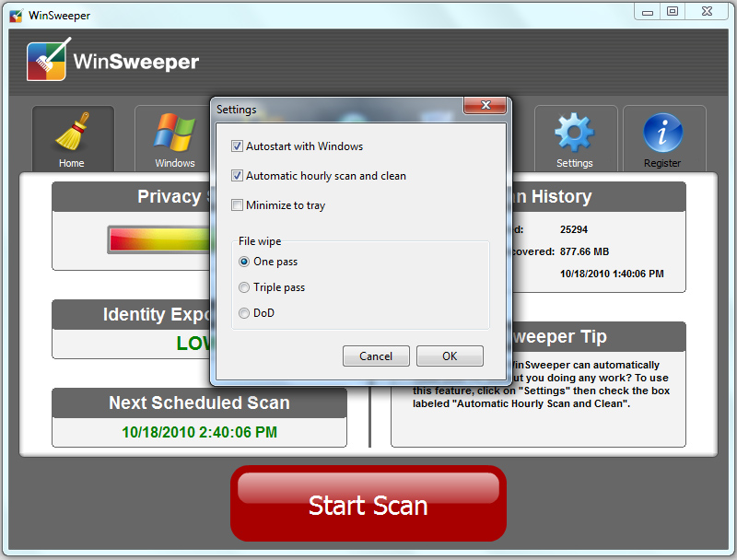
Task: Hit the red Start Scan button
Action: click(368, 504)
